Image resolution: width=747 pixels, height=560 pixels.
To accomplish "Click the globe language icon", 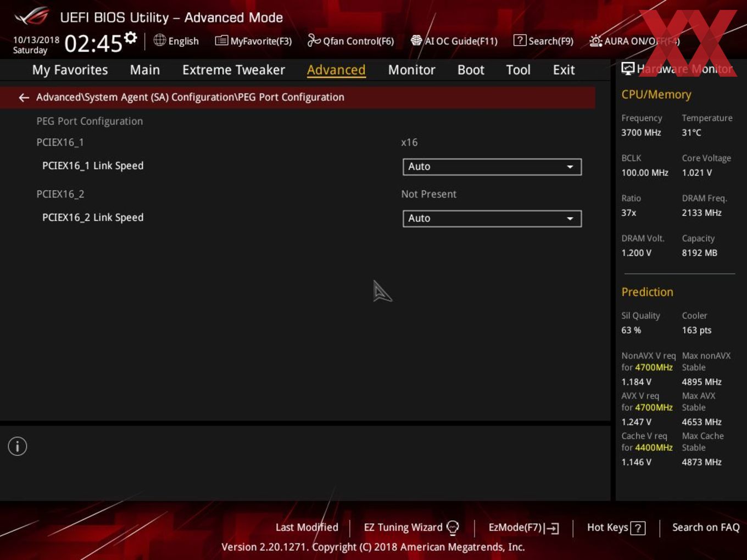I will pos(159,40).
